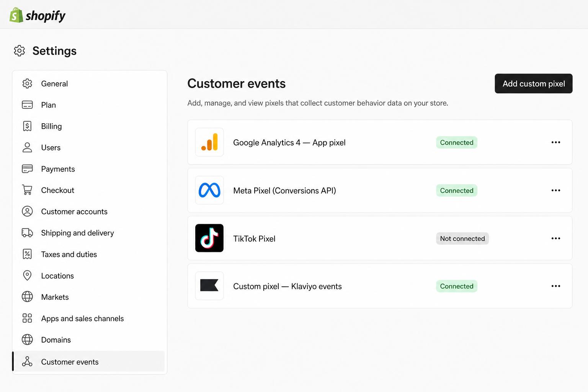This screenshot has width=588, height=392.
Task: Go to Taxes and duties
Action: pos(90,254)
